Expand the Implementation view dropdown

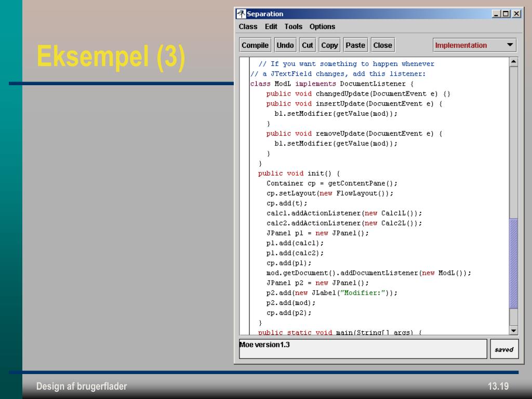pos(474,45)
